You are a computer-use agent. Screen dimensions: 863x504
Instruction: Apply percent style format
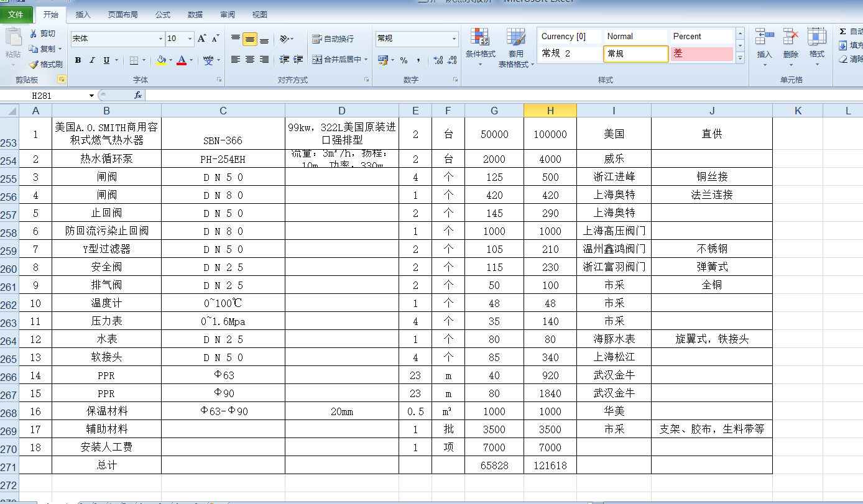[404, 60]
